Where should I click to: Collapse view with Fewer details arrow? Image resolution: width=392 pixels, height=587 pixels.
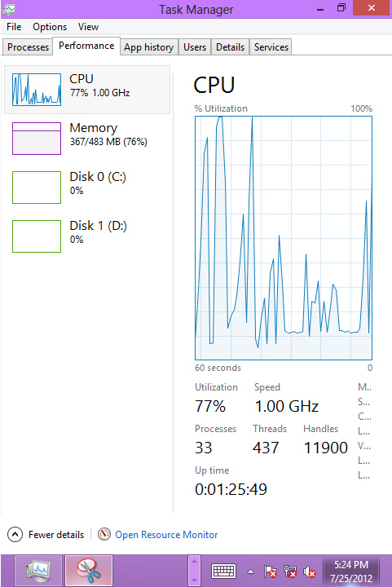[x=15, y=534]
